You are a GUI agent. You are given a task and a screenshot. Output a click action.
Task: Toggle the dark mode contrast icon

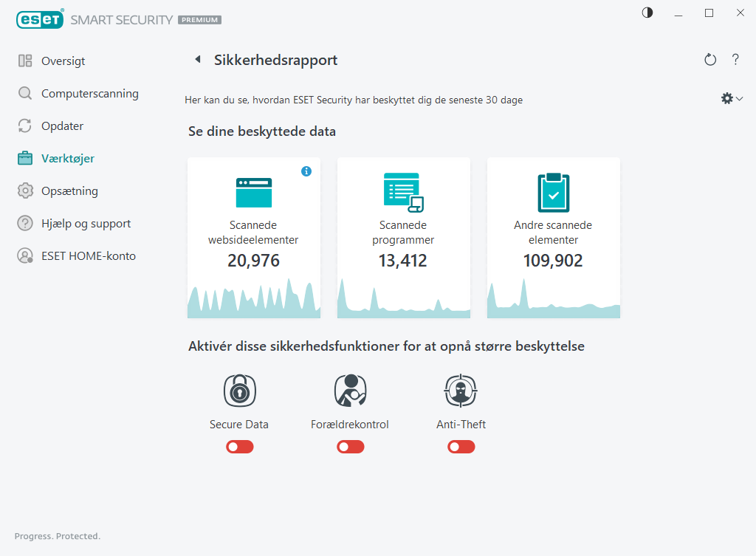pyautogui.click(x=647, y=13)
